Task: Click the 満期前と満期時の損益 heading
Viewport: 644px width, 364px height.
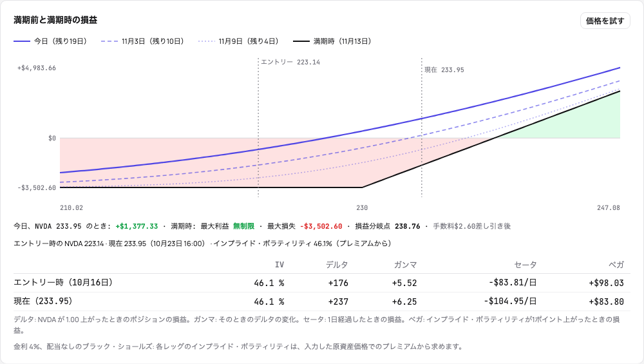Action: tap(55, 20)
